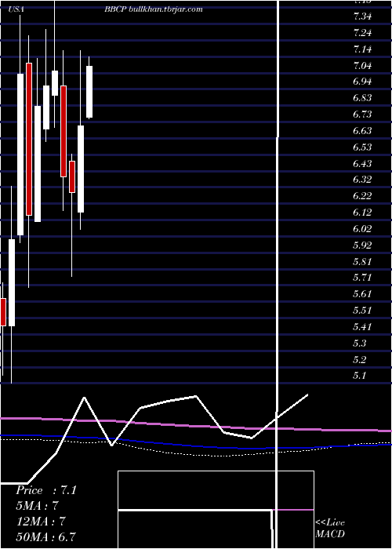Viewport: 392px width, 549px height.
Task: Click the 6.12 price label
Action: pyautogui.click(x=362, y=213)
